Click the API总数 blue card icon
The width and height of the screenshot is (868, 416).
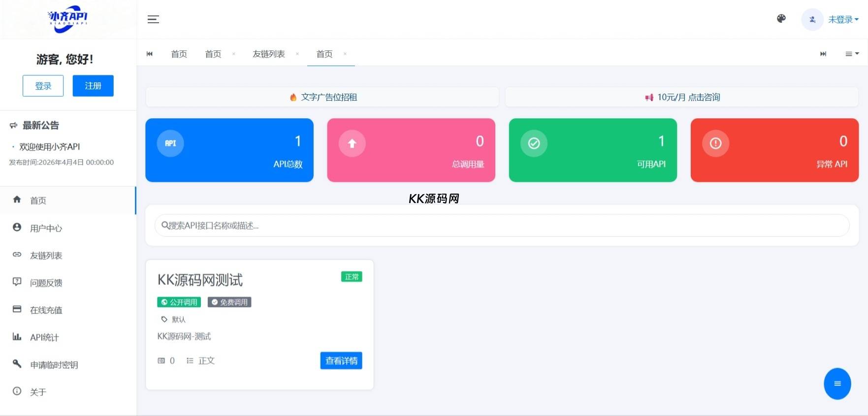coord(170,143)
